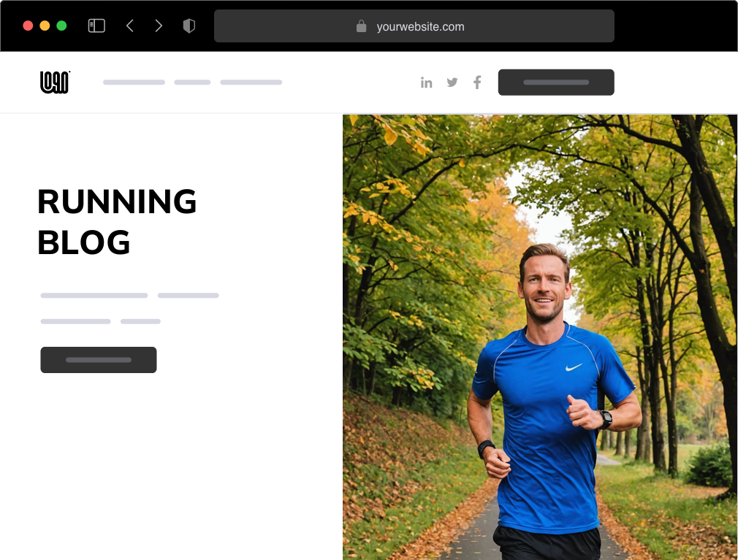The height and width of the screenshot is (560, 738).
Task: Go back with the left chevron
Action: 130,26
